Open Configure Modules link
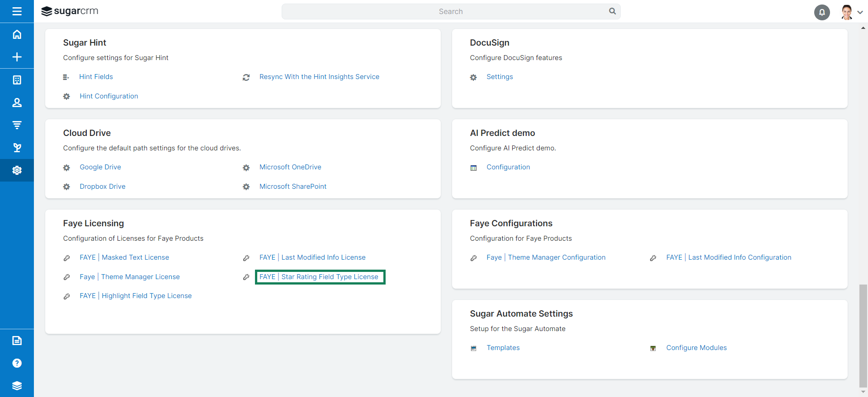868x397 pixels. (x=696, y=348)
